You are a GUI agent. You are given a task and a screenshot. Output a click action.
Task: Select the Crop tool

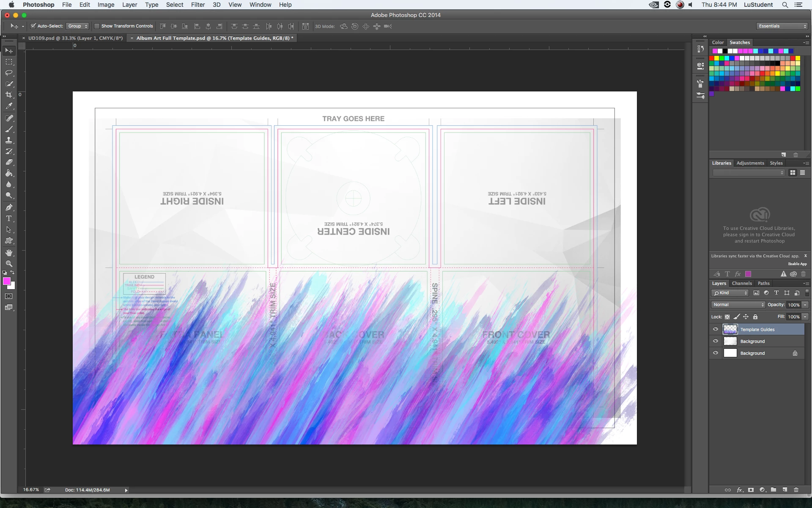[9, 95]
